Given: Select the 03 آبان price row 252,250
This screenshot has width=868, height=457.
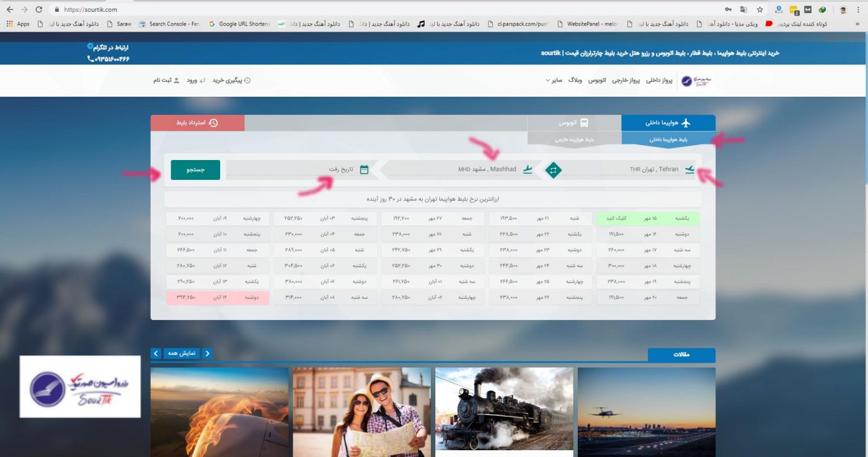Looking at the screenshot, I should (x=325, y=218).
